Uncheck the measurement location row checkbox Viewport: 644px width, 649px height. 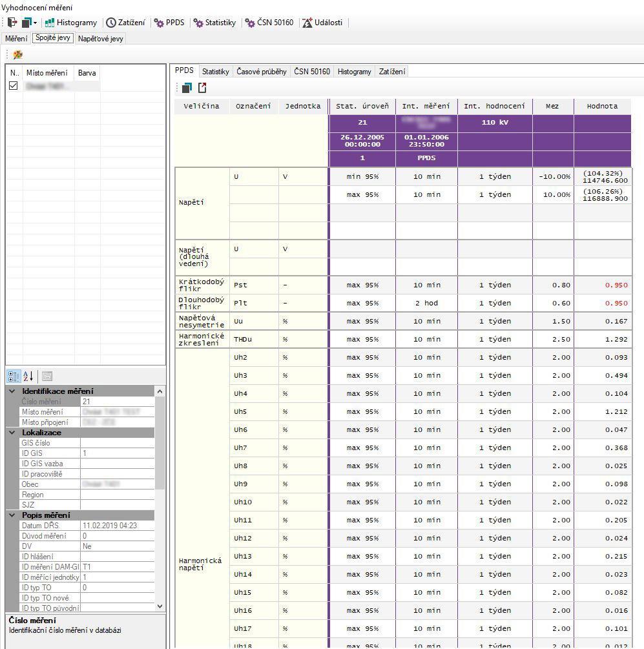coord(14,85)
